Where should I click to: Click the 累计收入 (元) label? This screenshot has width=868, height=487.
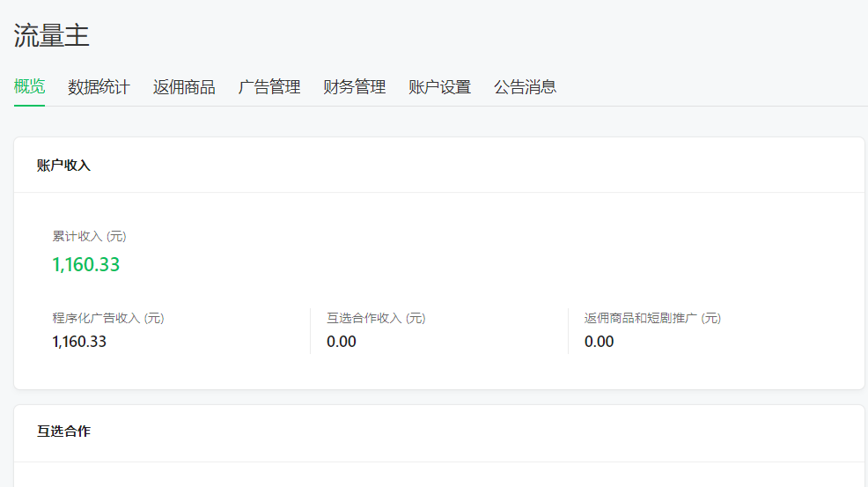point(90,237)
